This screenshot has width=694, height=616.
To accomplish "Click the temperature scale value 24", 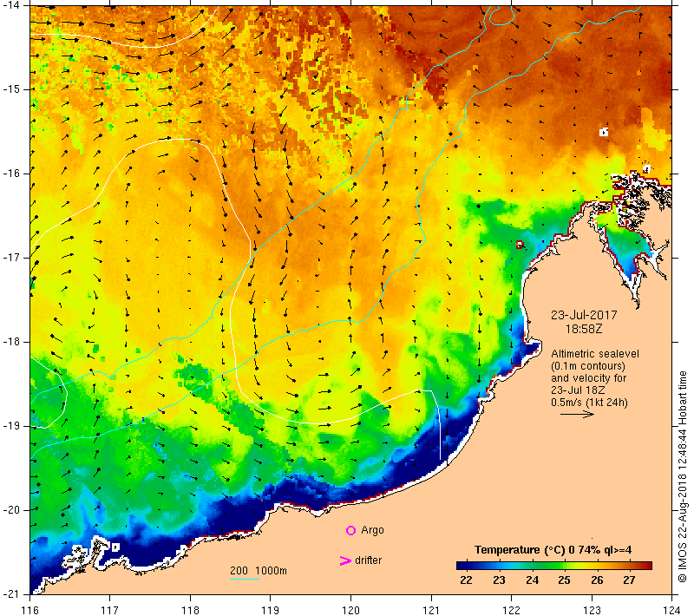I will coord(532,580).
